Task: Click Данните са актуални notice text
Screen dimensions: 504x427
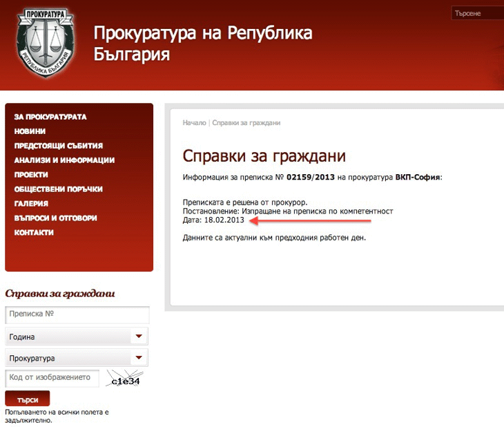Action: pos(274,238)
